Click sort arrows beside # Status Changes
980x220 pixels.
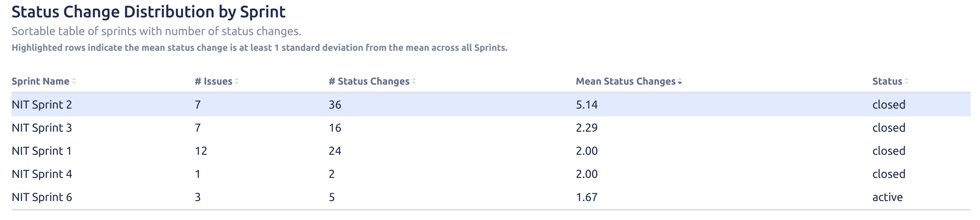(414, 82)
